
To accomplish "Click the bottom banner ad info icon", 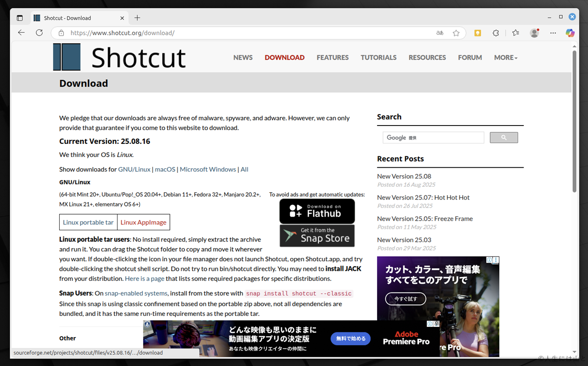I will click(430, 324).
